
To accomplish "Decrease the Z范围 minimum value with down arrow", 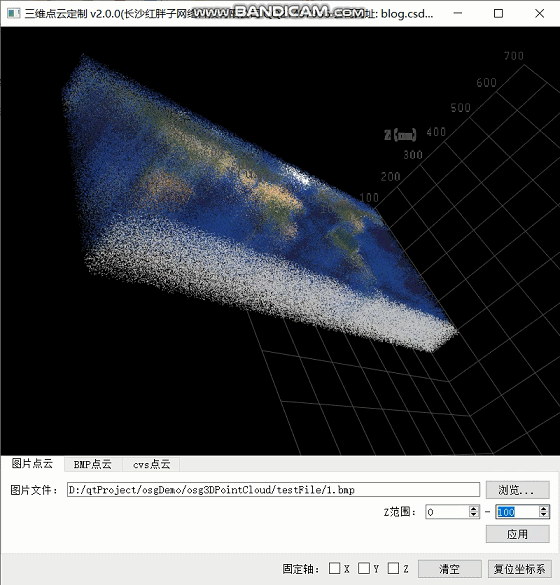I will pyautogui.click(x=474, y=515).
